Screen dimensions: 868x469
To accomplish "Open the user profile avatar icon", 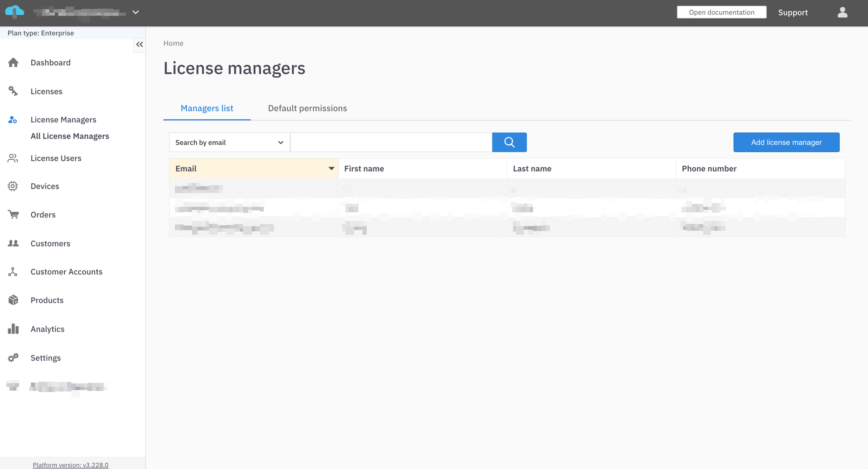I will tap(842, 12).
